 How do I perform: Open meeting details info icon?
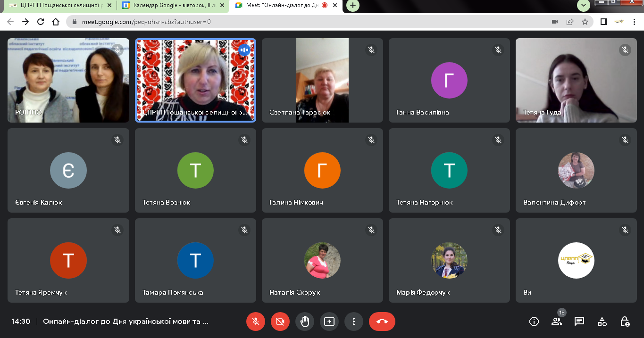534,322
